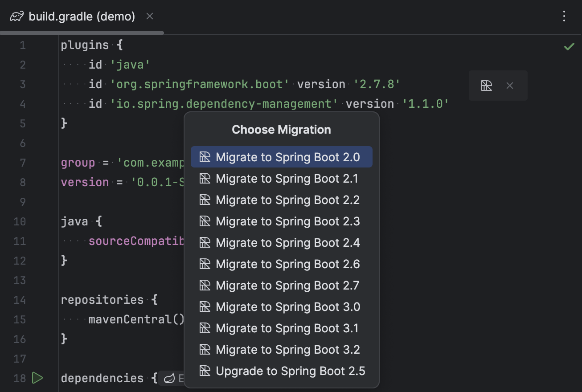Open the three-dot options menu at top right
582x392 pixels.
click(x=564, y=16)
